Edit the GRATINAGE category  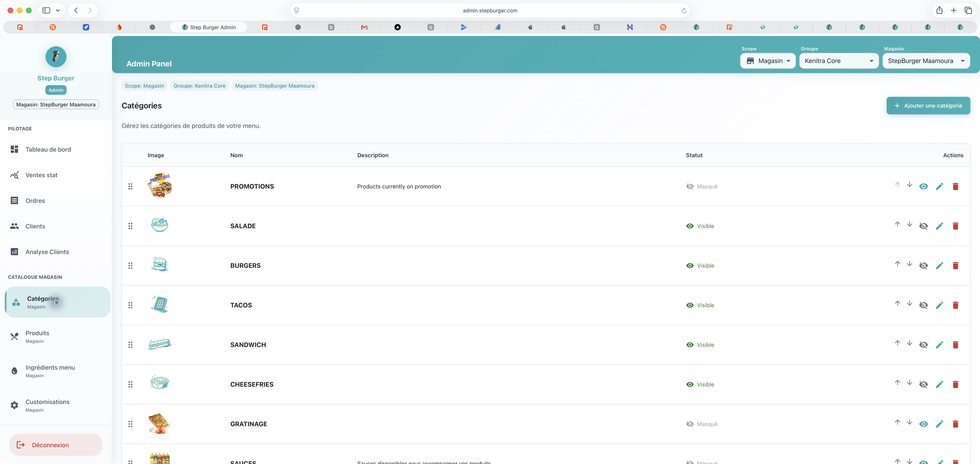click(939, 424)
